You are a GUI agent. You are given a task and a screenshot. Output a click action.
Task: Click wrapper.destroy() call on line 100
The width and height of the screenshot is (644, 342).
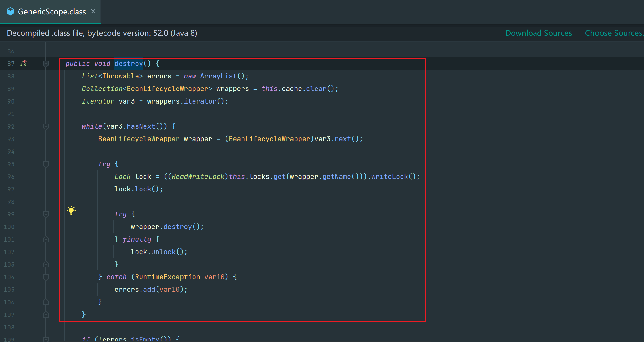(x=167, y=227)
